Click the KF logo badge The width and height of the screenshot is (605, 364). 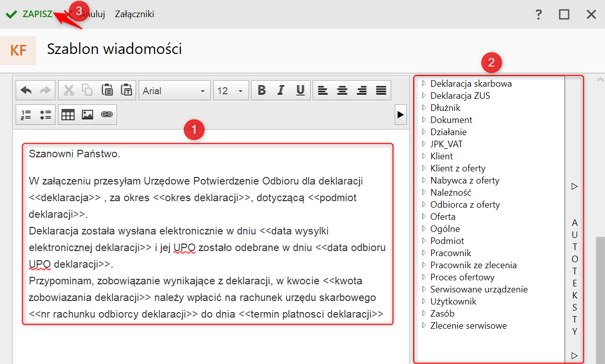point(18,50)
